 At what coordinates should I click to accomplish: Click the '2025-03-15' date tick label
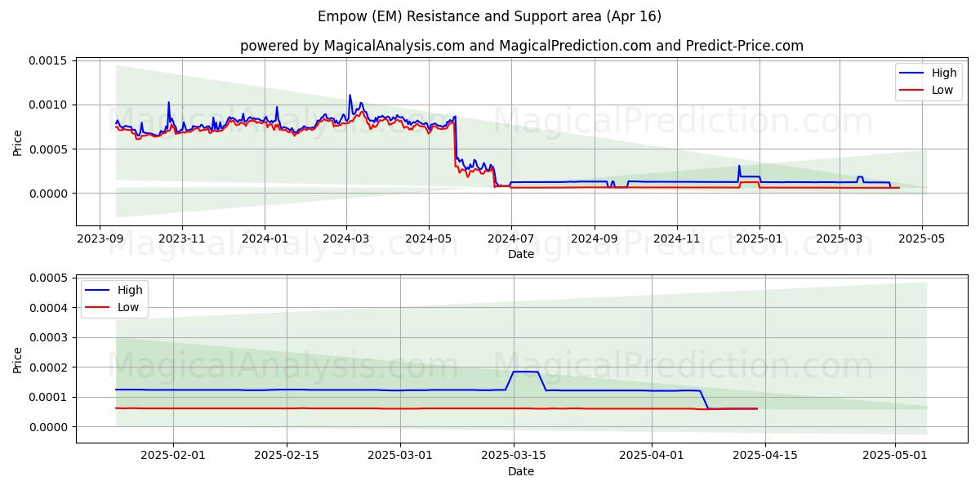coord(514,455)
